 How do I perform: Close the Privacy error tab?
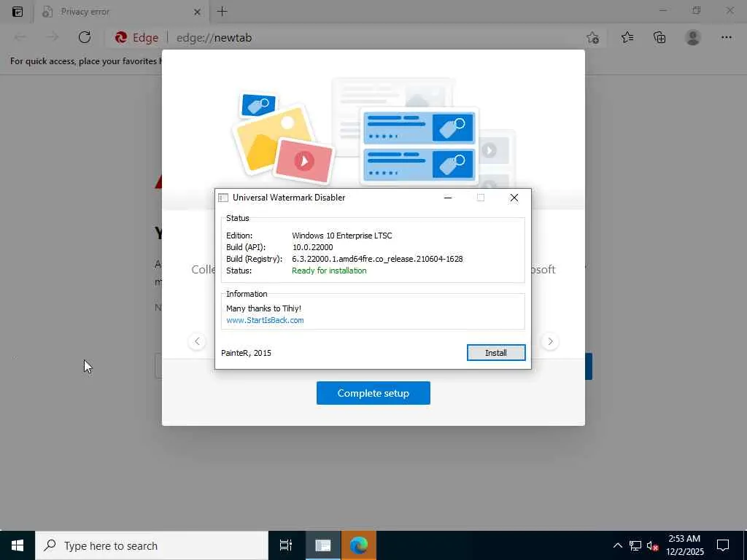[x=197, y=12]
